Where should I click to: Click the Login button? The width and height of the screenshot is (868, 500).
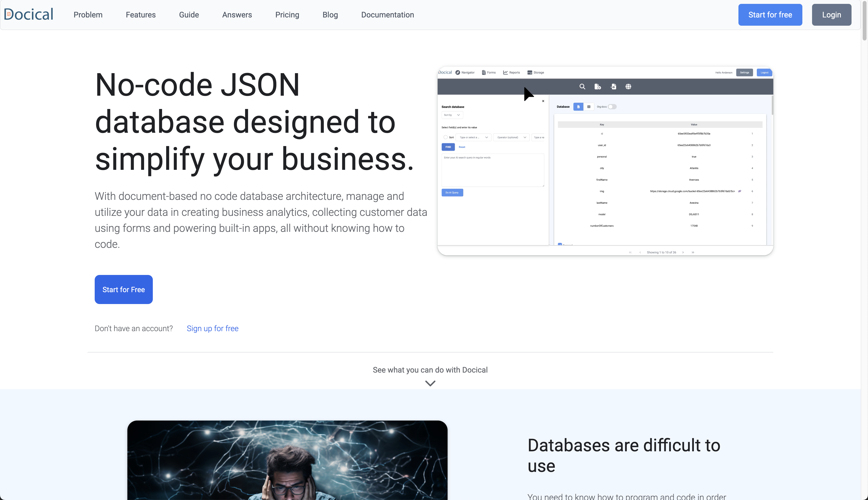pos(831,15)
